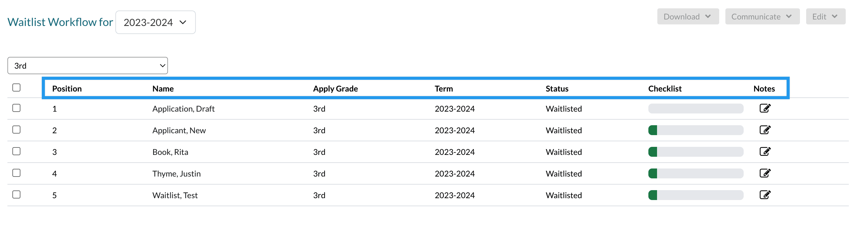This screenshot has height=243, width=868.
Task: Open notes icon for Applicant, New
Action: click(x=765, y=130)
